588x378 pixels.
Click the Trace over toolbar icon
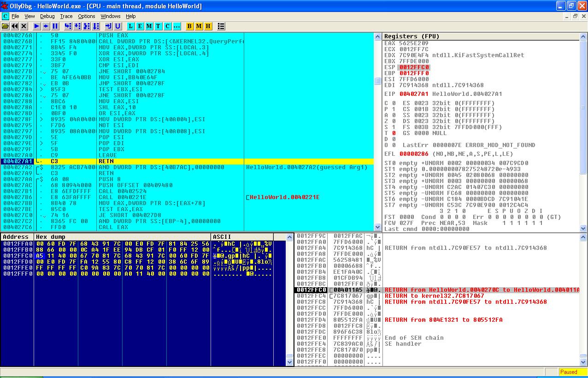click(x=96, y=26)
